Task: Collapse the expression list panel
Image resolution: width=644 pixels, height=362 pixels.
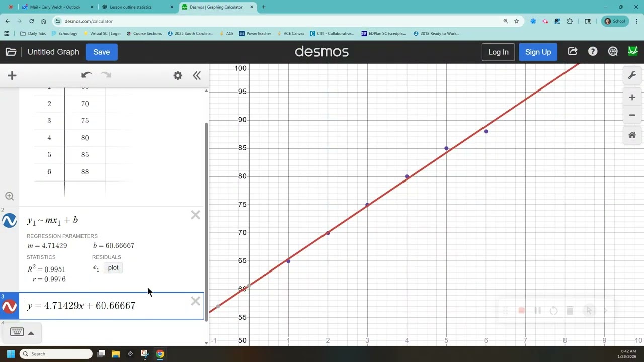Action: tap(197, 75)
